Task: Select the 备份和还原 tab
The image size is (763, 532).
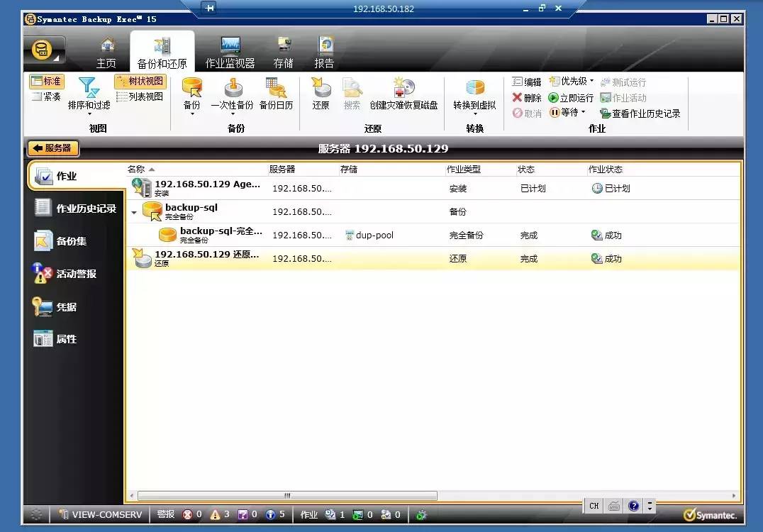Action: [x=162, y=52]
